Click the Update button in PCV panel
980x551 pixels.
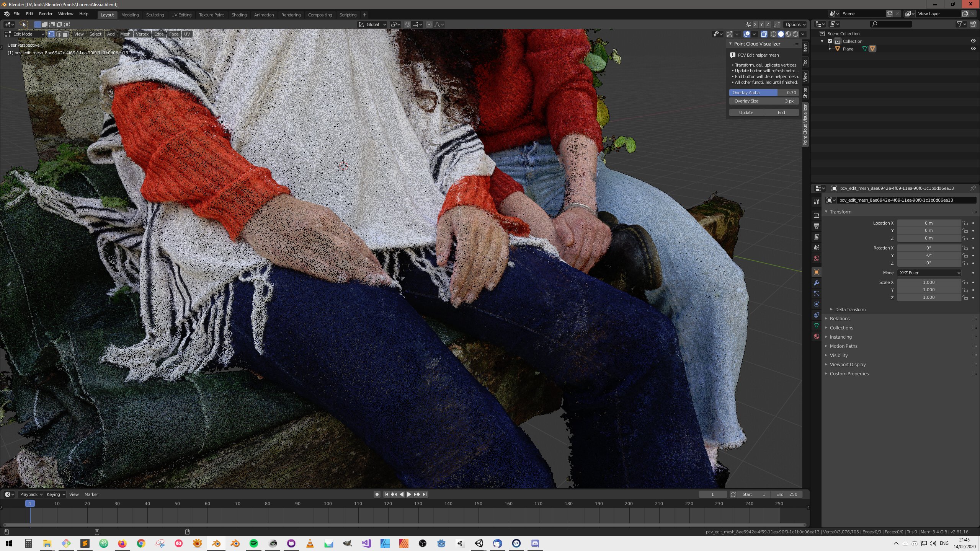[x=746, y=112]
